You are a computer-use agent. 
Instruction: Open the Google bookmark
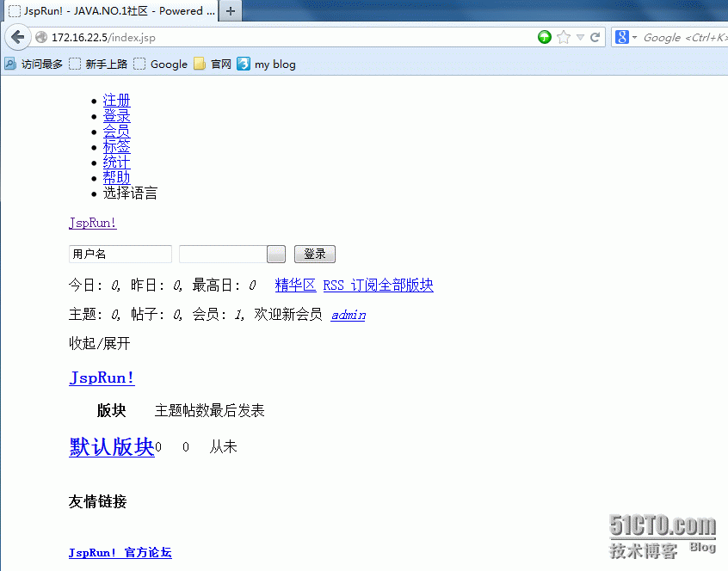(161, 64)
